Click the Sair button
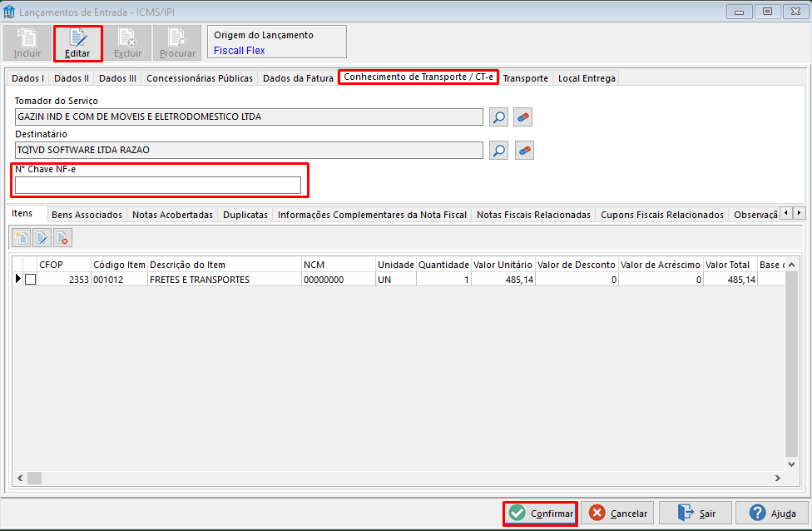 [x=695, y=514]
